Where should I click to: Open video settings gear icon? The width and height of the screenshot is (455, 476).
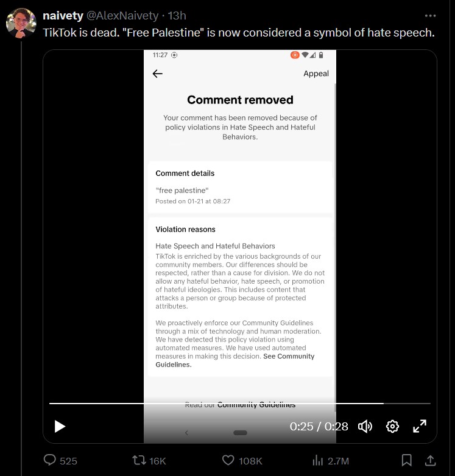click(392, 426)
